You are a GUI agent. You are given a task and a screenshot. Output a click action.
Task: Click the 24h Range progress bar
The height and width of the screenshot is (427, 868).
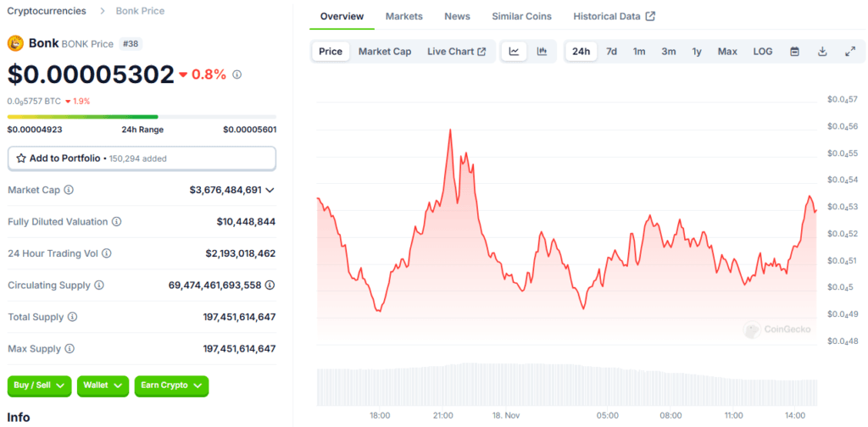pyautogui.click(x=142, y=117)
